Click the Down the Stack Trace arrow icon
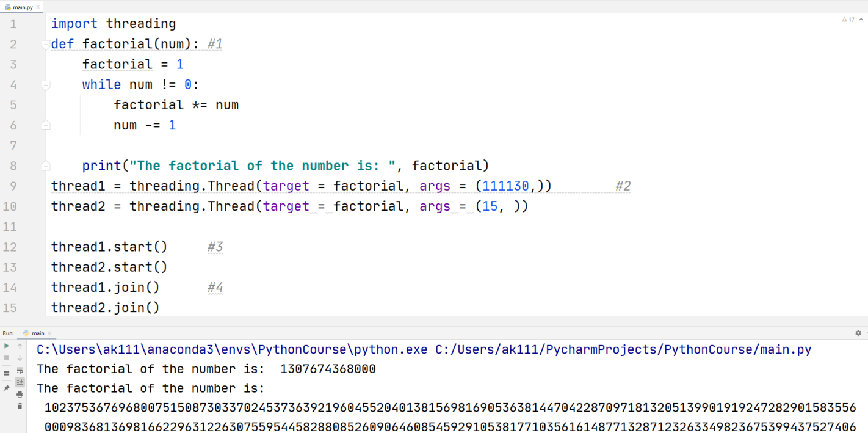Image resolution: width=868 pixels, height=433 pixels. (x=20, y=358)
